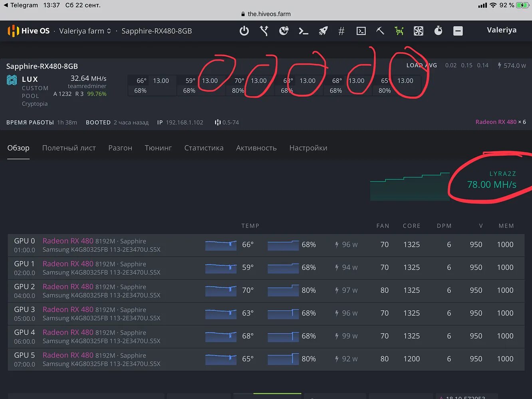Select the GPU 1 row label
Viewport: 532px width, 399px height.
[24, 264]
